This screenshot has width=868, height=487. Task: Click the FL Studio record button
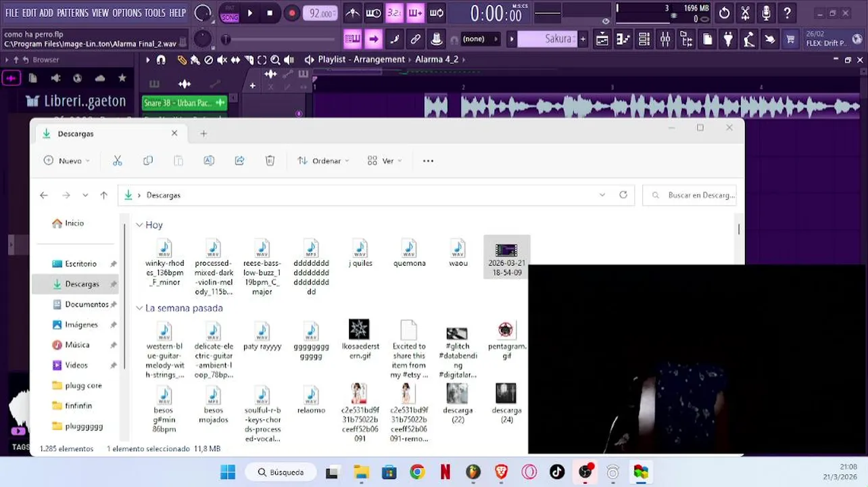[292, 13]
